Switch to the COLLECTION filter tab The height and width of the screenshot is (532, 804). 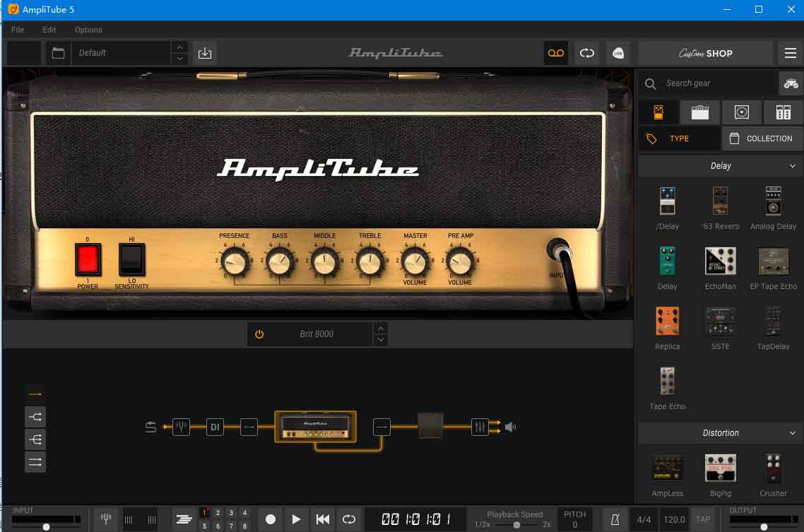pos(762,138)
